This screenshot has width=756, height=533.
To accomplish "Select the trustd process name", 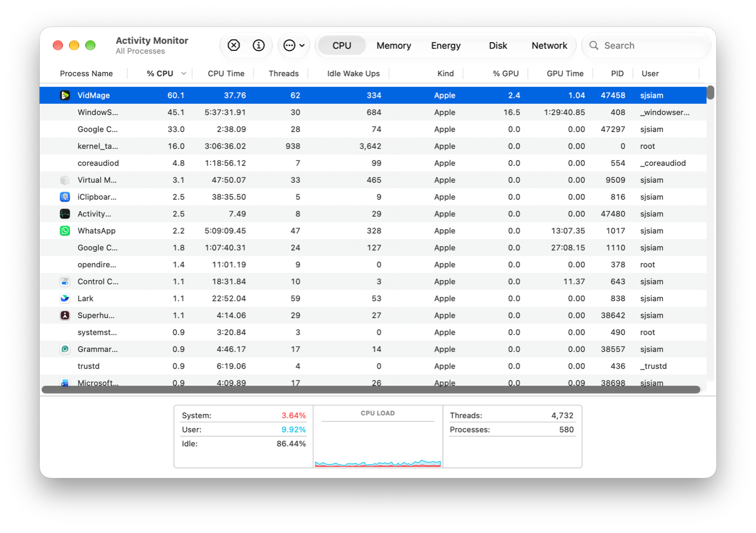I will [x=88, y=366].
